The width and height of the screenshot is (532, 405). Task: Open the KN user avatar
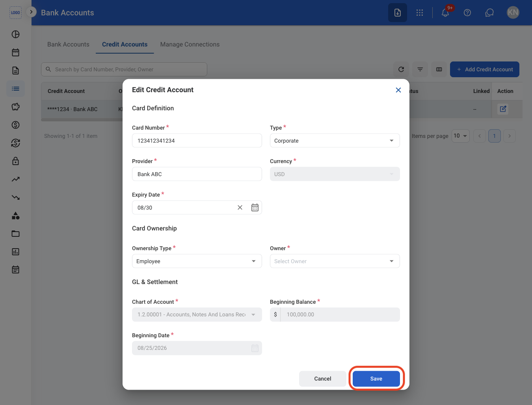pyautogui.click(x=513, y=13)
